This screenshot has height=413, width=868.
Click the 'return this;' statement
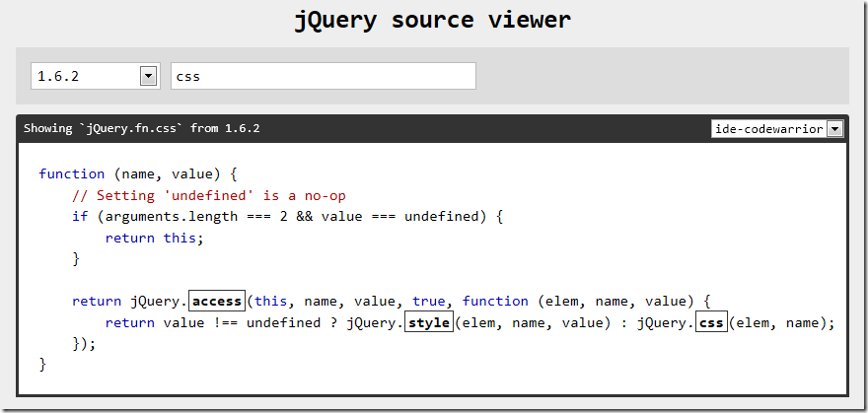pyautogui.click(x=155, y=239)
